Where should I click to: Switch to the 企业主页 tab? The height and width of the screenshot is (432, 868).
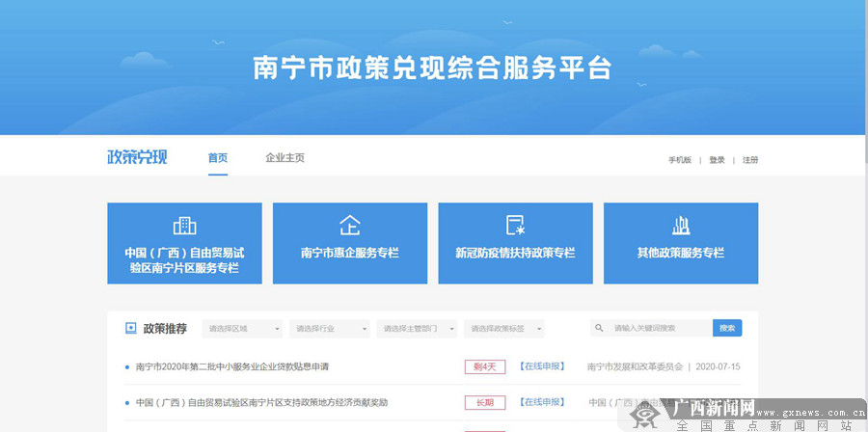point(285,158)
